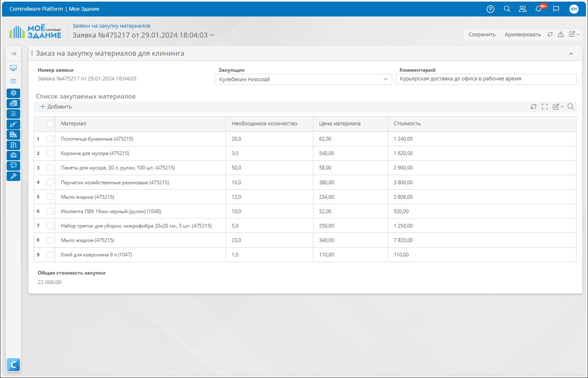Check the Полотенца бумажные row checkbox
This screenshot has height=378, width=588.
50,139
